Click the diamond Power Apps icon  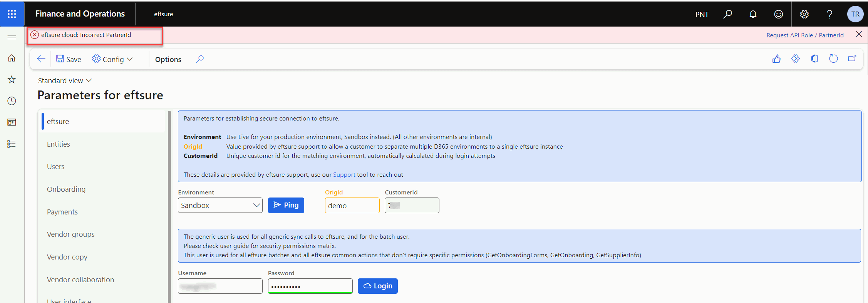click(x=796, y=59)
